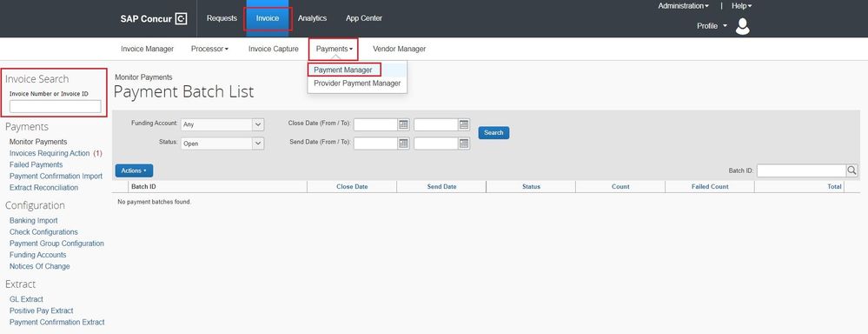Open Invoices Requiring Action link

point(50,153)
